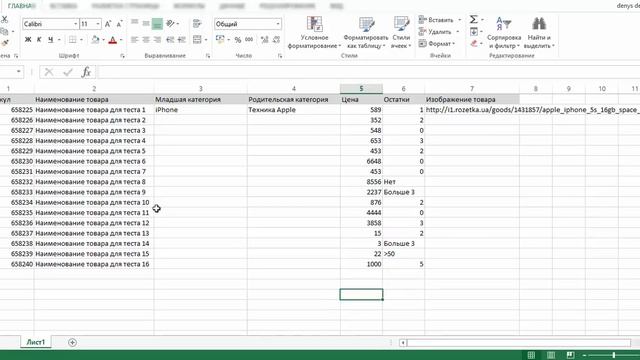
Task: Open the ГЛАВНАЯ ribbon tab
Action: coord(20,6)
